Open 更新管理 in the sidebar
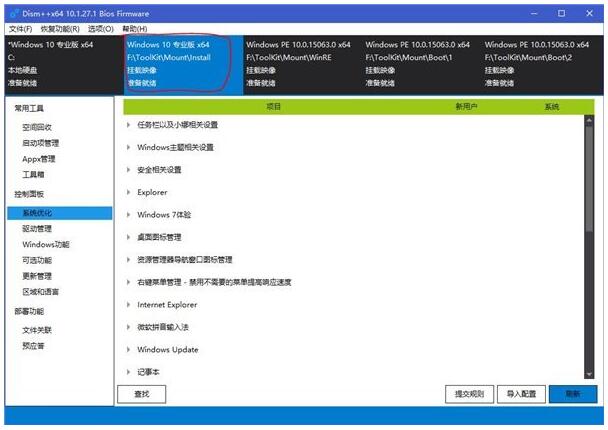Viewport: 608px width, 430px height. click(x=37, y=276)
